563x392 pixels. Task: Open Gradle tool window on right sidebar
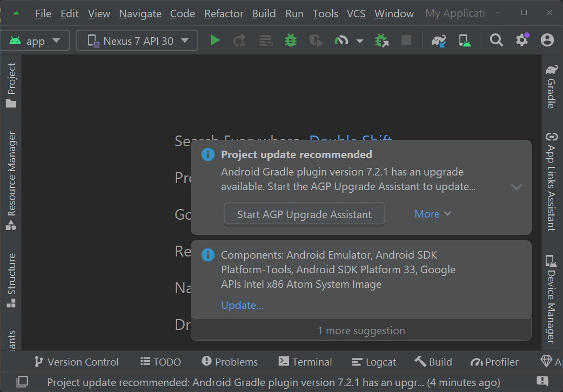(x=552, y=86)
